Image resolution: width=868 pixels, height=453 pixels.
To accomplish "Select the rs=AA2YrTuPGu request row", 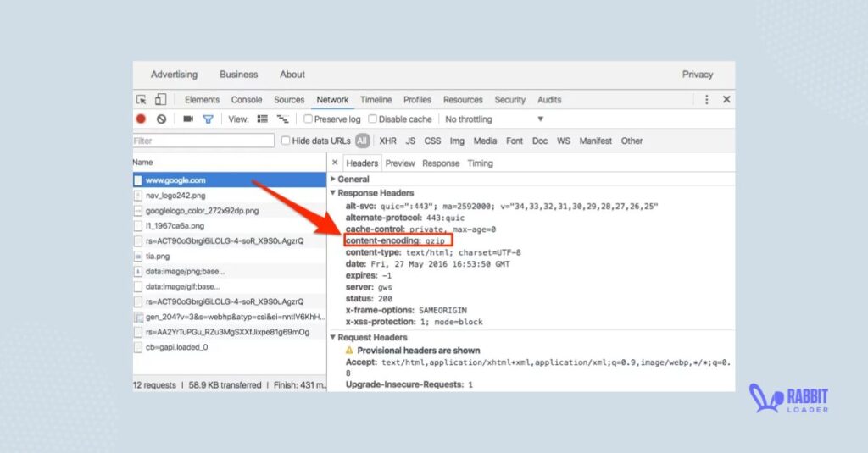I will [x=230, y=332].
